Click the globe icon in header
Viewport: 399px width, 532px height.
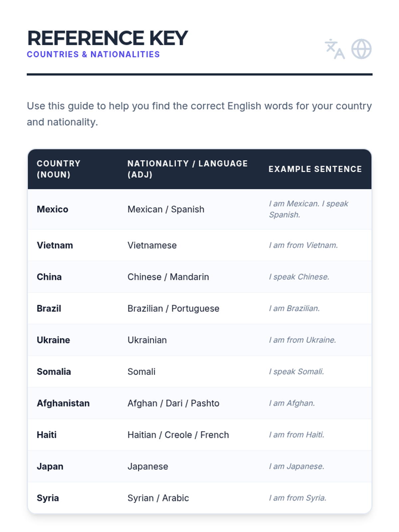361,49
